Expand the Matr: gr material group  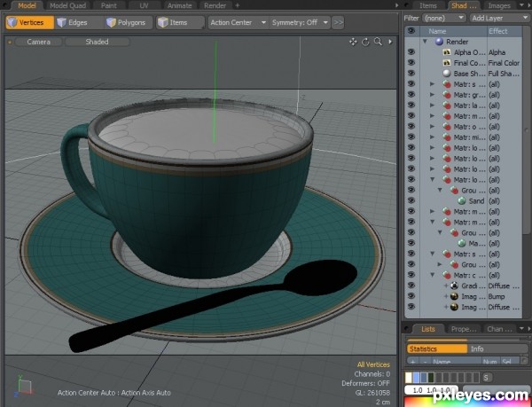[433, 95]
